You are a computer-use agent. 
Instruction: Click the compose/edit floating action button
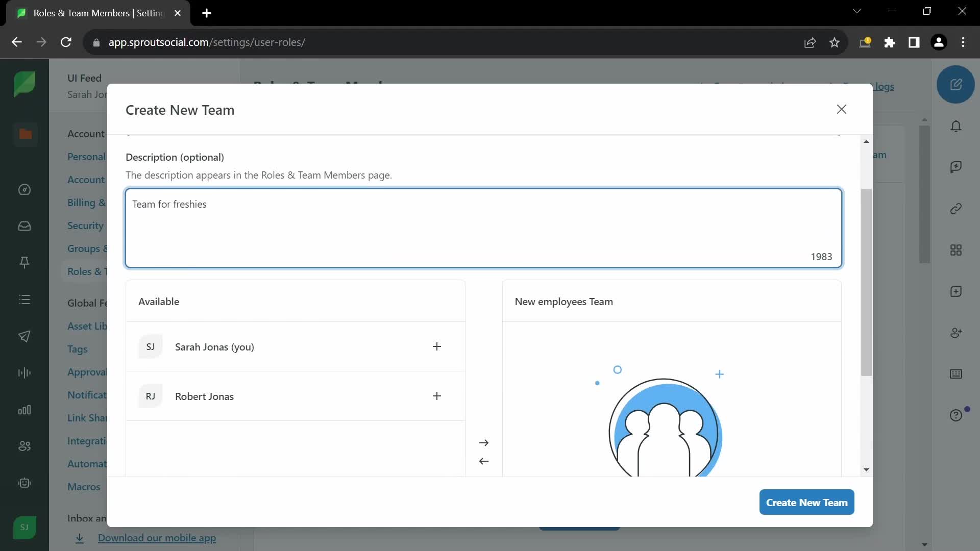point(957,85)
